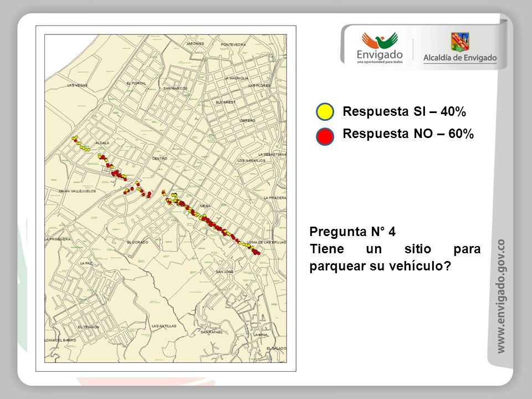Click the 'LA PRADERA' map label

point(275,198)
